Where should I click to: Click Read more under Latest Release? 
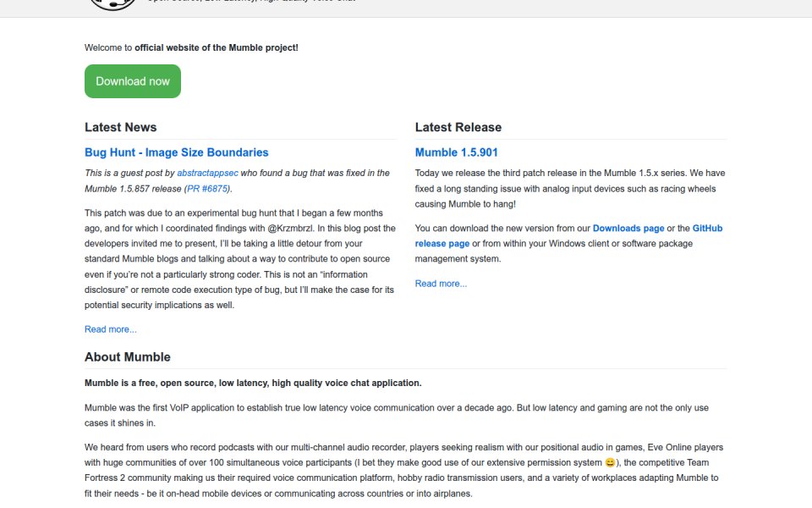click(x=441, y=284)
